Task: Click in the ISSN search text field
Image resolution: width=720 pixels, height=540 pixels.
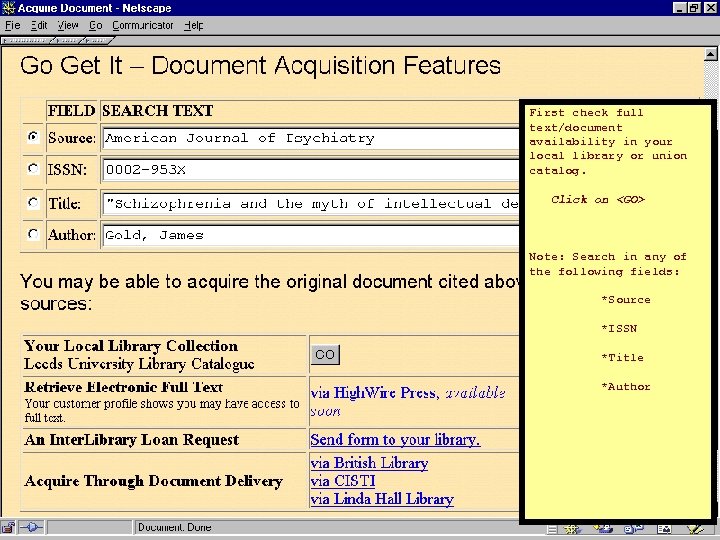Action: pyautogui.click(x=311, y=170)
